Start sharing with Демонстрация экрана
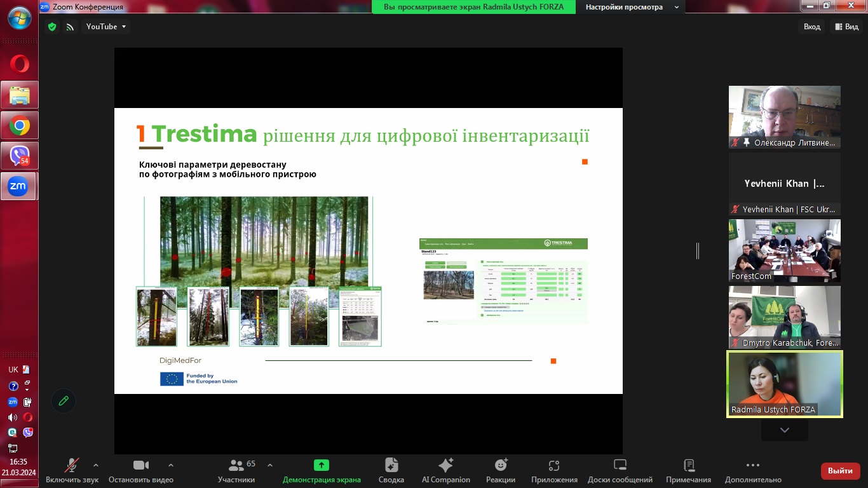 (322, 471)
